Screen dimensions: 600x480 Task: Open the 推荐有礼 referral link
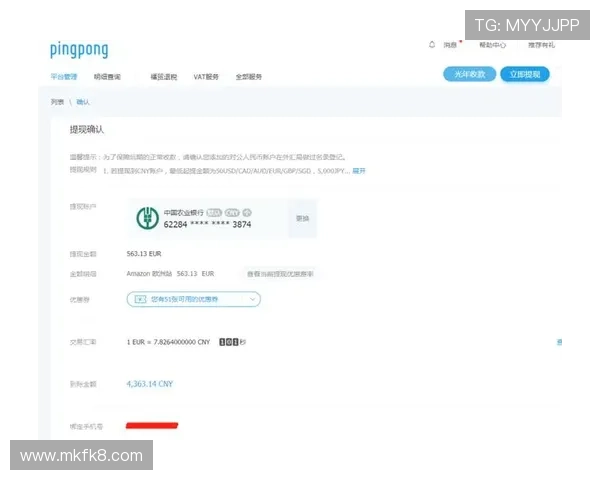point(541,45)
